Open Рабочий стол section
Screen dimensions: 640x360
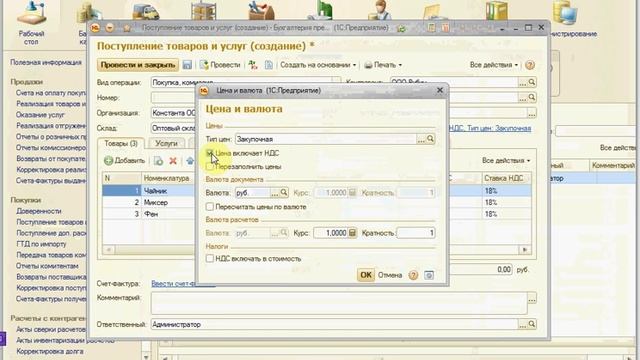pos(31,23)
